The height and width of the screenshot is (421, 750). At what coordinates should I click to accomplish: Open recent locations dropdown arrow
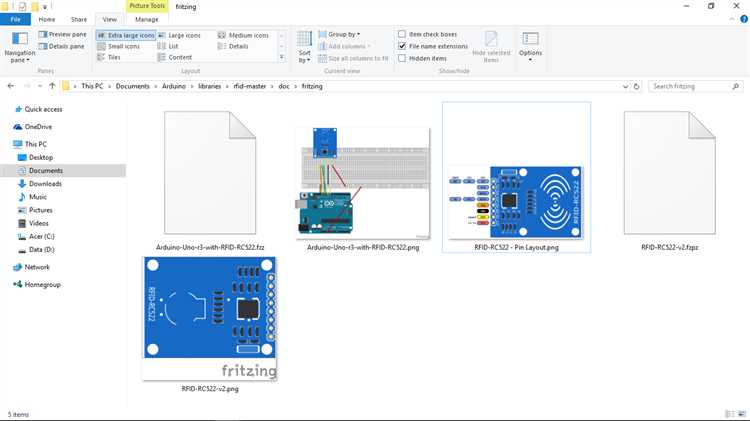tap(40, 86)
